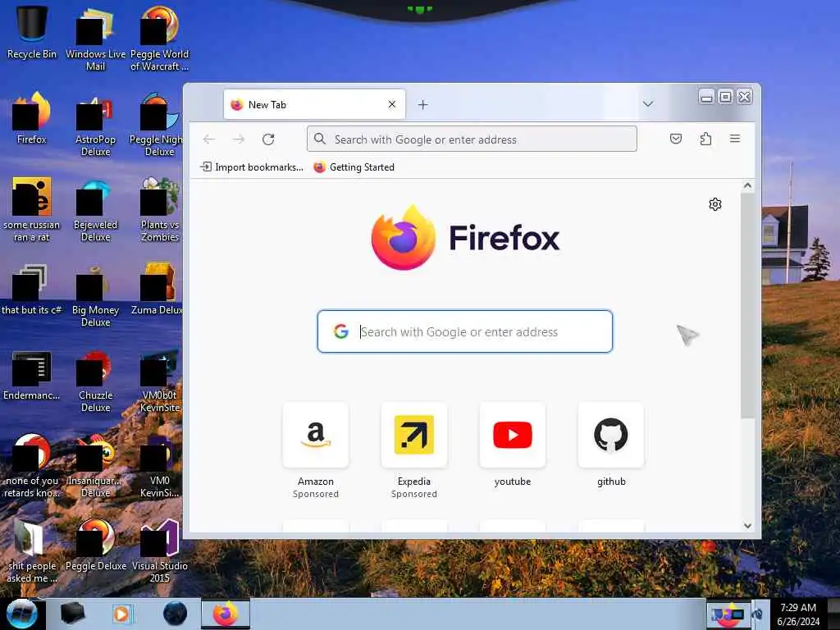Click the scrollbar up arrow in Firefox
This screenshot has width=840, height=630.
(747, 186)
